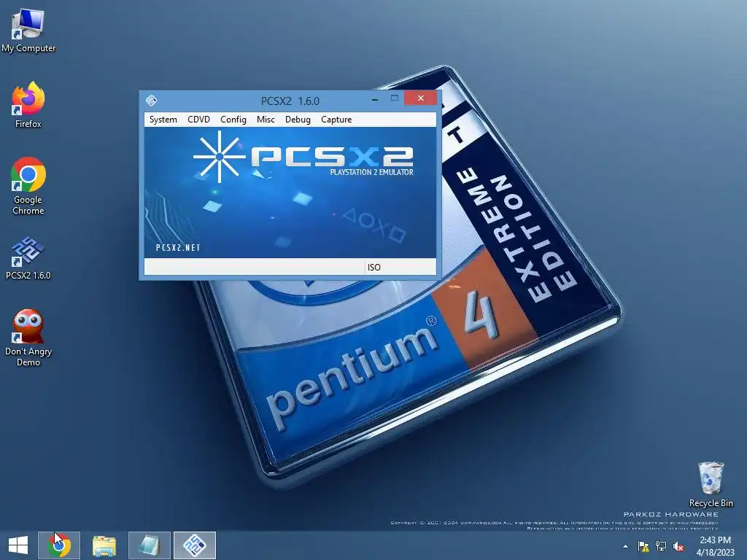The height and width of the screenshot is (560, 747).
Task: Click the PCSX2.NET text on splash
Action: [178, 248]
